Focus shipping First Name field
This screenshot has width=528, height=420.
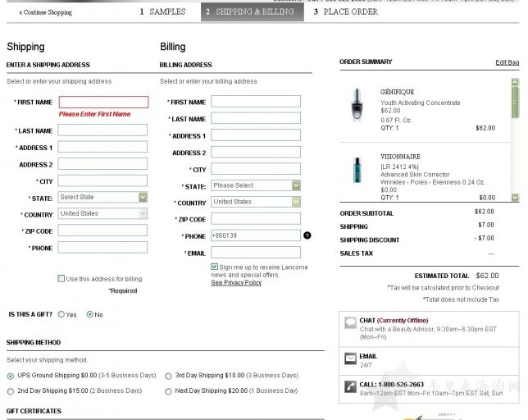(103, 102)
